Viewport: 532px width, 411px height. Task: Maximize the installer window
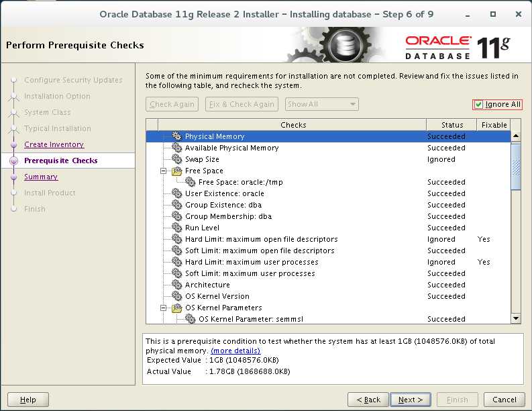(493, 14)
